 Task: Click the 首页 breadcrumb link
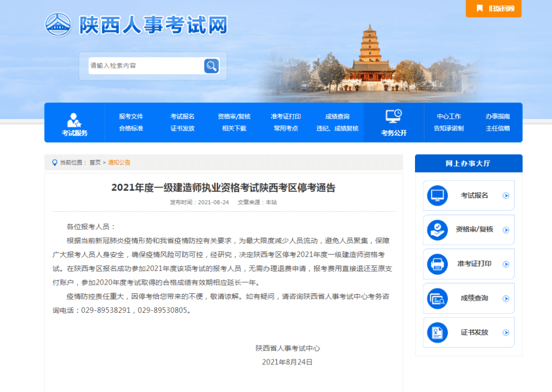[96, 163]
